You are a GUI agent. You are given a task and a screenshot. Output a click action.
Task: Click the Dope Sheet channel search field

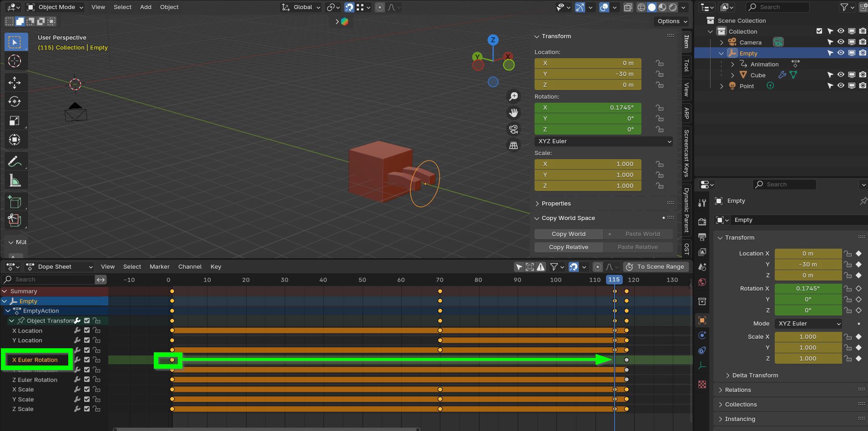pos(48,280)
